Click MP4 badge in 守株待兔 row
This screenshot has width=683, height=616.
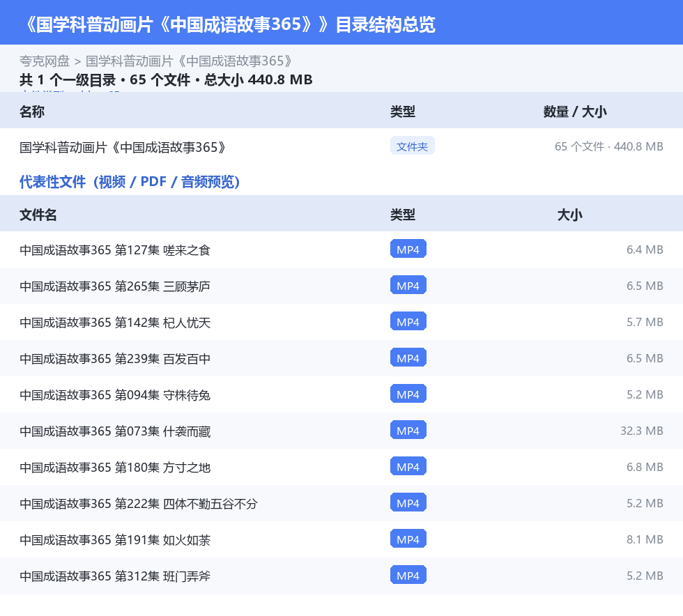408,394
